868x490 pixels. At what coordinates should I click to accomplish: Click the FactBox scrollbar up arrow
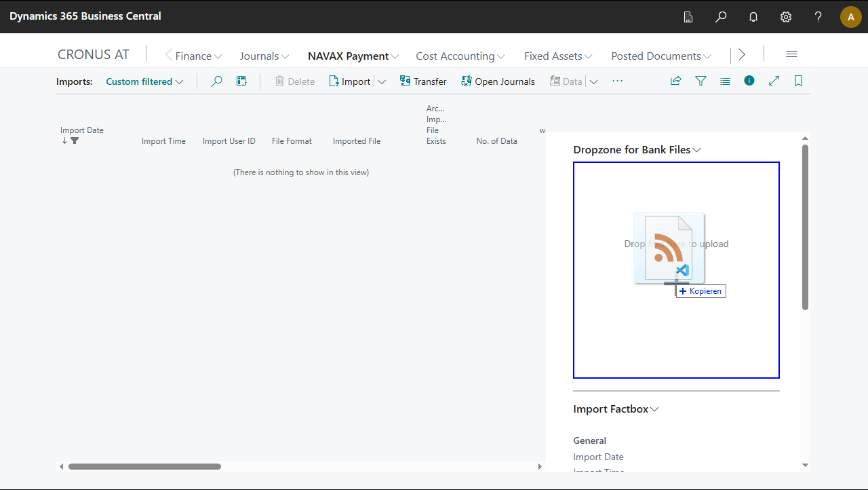(x=805, y=138)
